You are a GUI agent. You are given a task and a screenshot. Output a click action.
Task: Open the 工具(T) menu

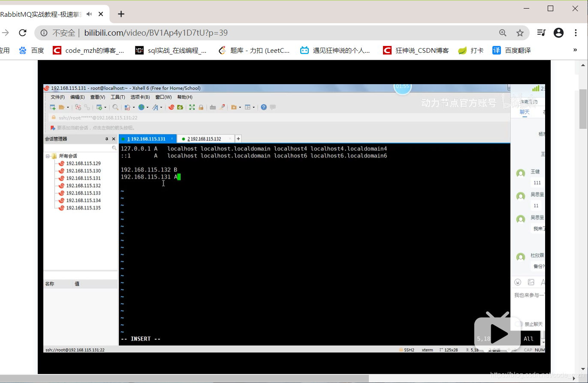coord(118,97)
